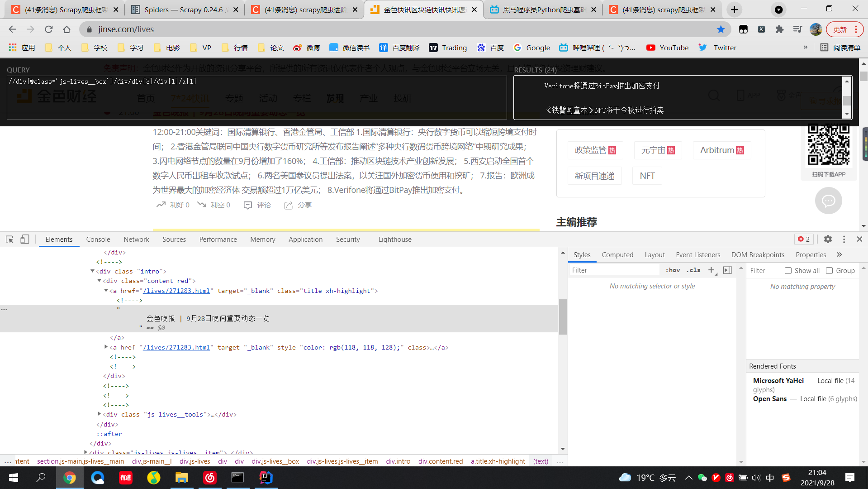868x489 pixels.
Task: Expand the js-lives__tools div node
Action: pos(99,414)
